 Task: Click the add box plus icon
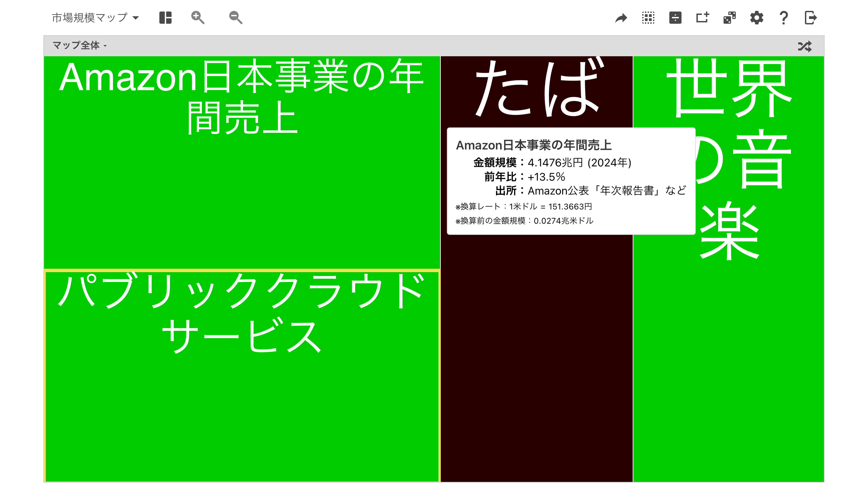coord(703,18)
